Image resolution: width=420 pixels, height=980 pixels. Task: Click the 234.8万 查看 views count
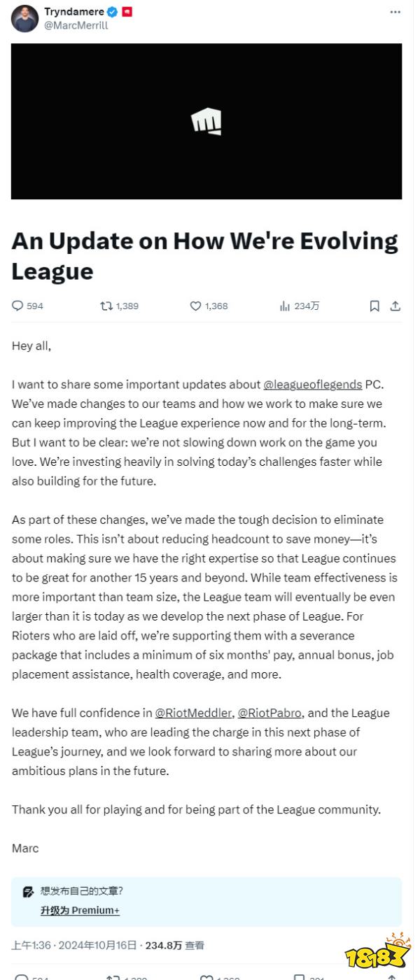point(174,945)
